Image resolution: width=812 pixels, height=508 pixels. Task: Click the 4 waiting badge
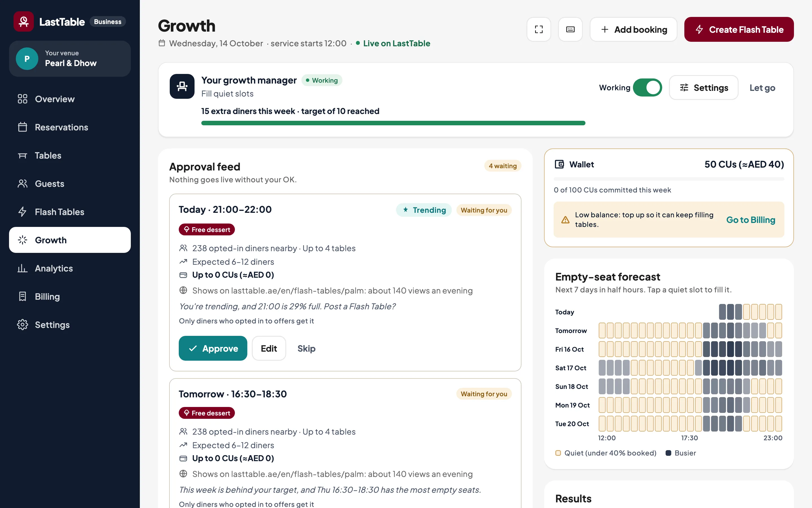(502, 166)
